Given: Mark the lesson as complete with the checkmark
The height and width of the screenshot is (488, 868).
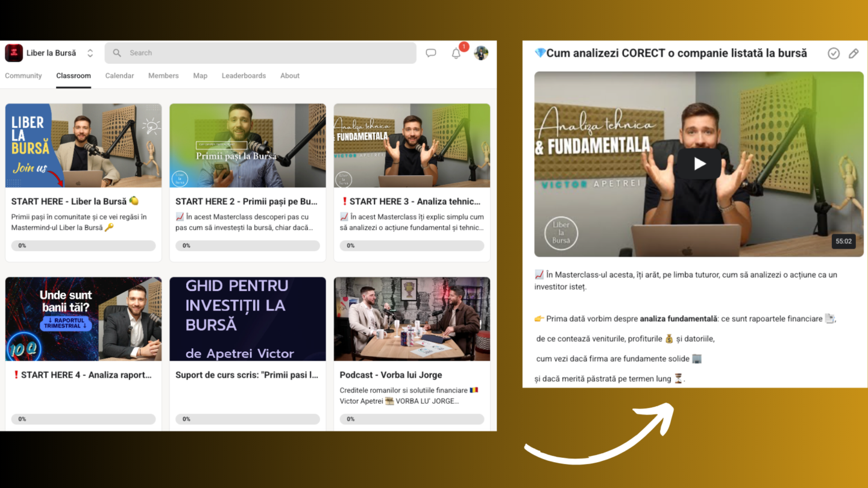Looking at the screenshot, I should tap(834, 54).
